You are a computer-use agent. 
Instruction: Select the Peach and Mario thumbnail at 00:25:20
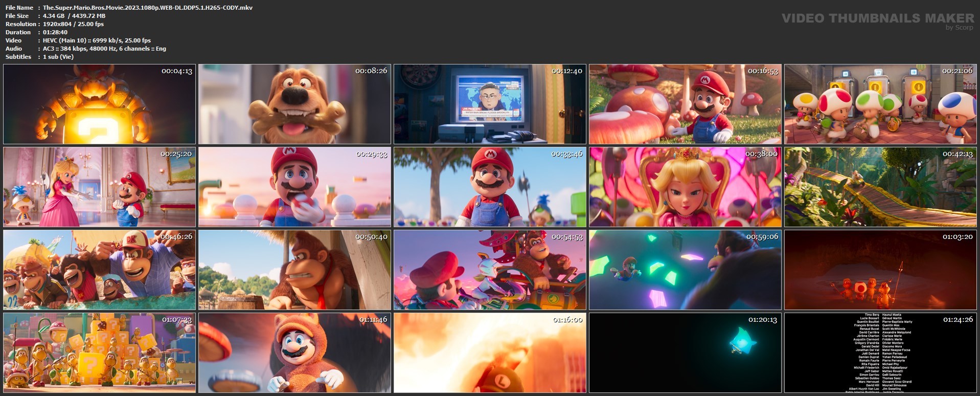click(99, 187)
